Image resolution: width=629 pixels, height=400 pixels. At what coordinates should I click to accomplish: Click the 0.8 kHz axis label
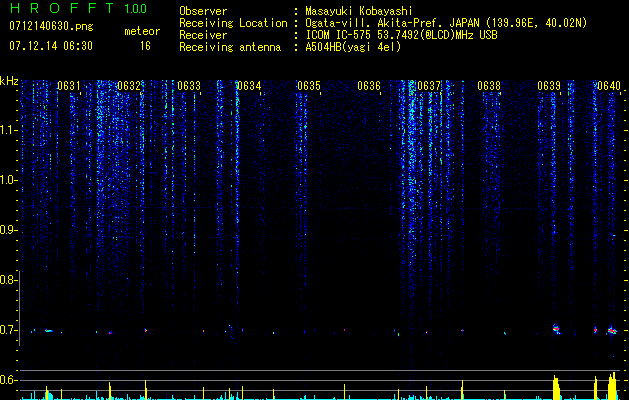[x=8, y=280]
